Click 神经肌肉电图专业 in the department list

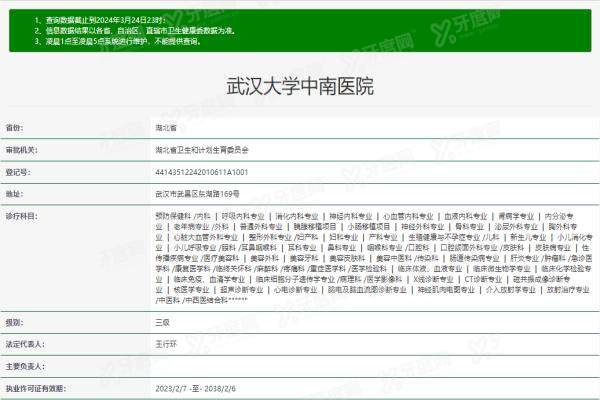coord(446,290)
